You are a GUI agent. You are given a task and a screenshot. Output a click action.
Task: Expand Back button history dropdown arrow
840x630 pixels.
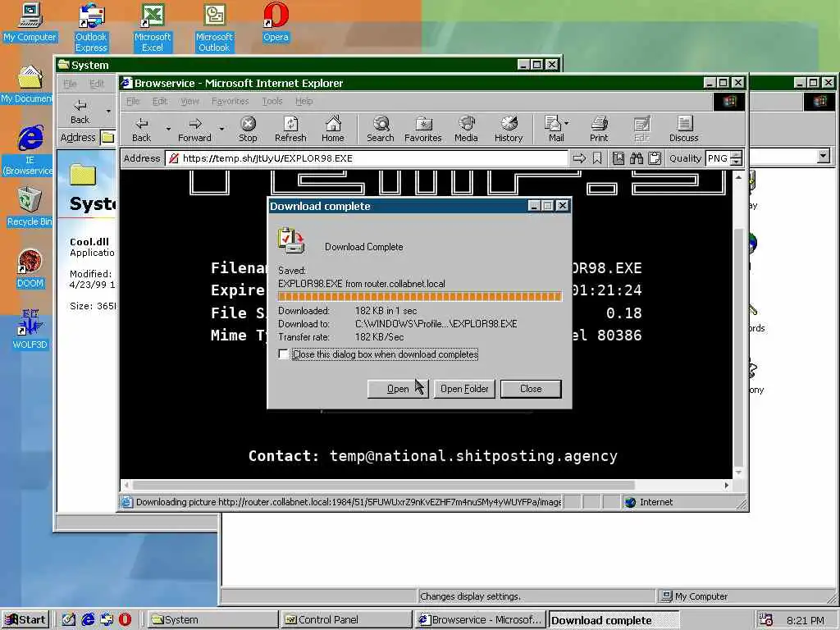(167, 129)
